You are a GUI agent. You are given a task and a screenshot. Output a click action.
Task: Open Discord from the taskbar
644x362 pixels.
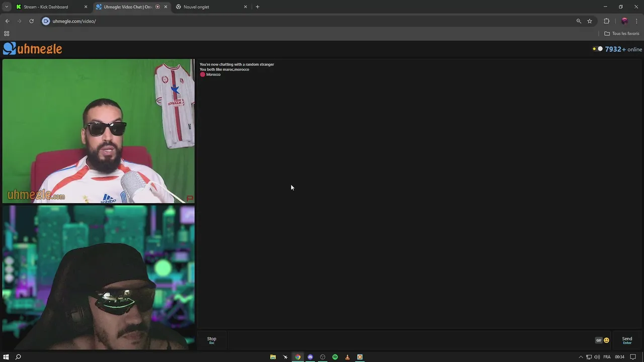pos(310,357)
